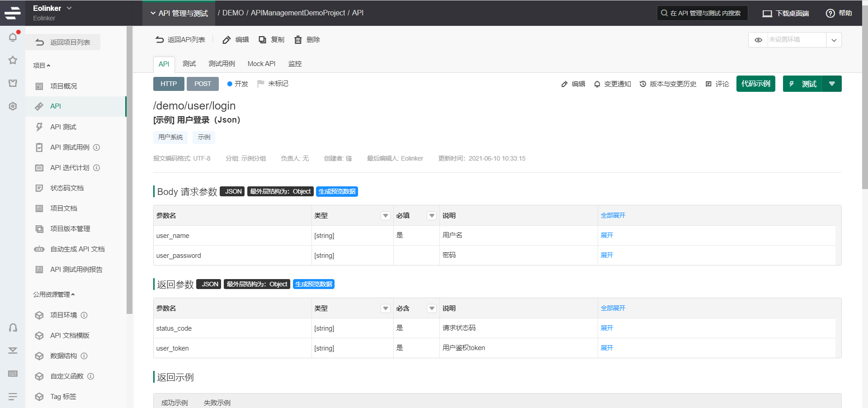This screenshot has width=868, height=408.
Task: Click the API search input field
Action: click(705, 13)
